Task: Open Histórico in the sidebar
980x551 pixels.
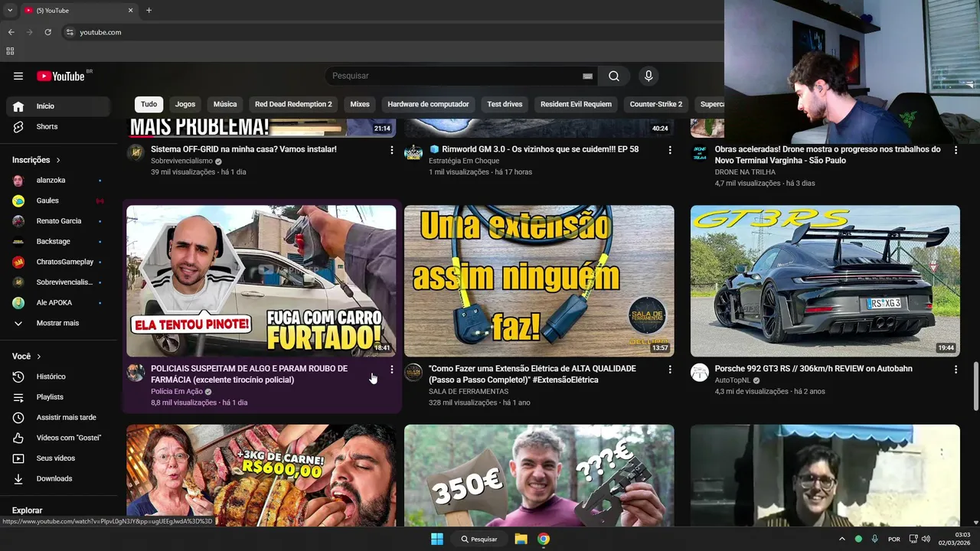Action: [x=58, y=377]
